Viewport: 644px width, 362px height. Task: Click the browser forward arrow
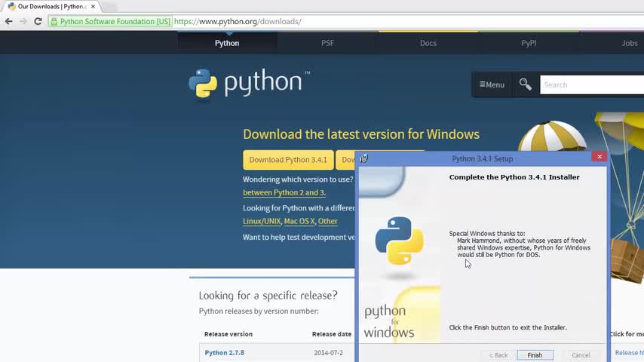(x=23, y=21)
